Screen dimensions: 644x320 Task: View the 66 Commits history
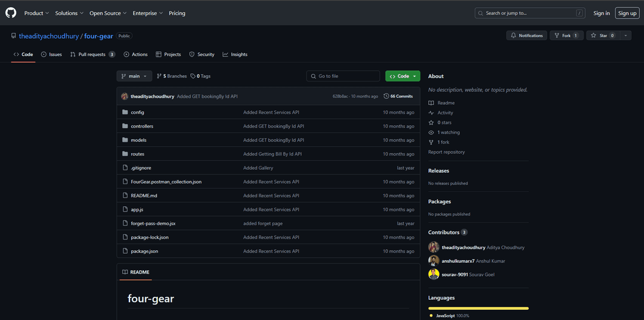[398, 97]
